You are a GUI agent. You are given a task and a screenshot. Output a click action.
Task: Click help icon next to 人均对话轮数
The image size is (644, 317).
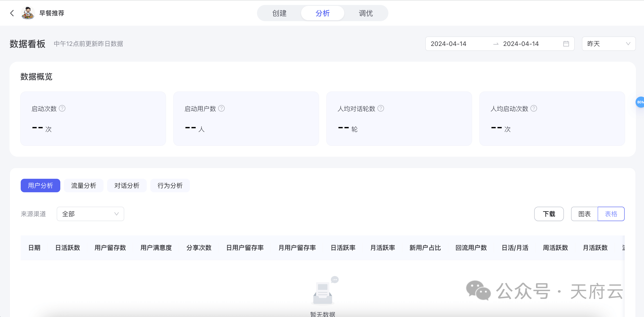point(381,108)
